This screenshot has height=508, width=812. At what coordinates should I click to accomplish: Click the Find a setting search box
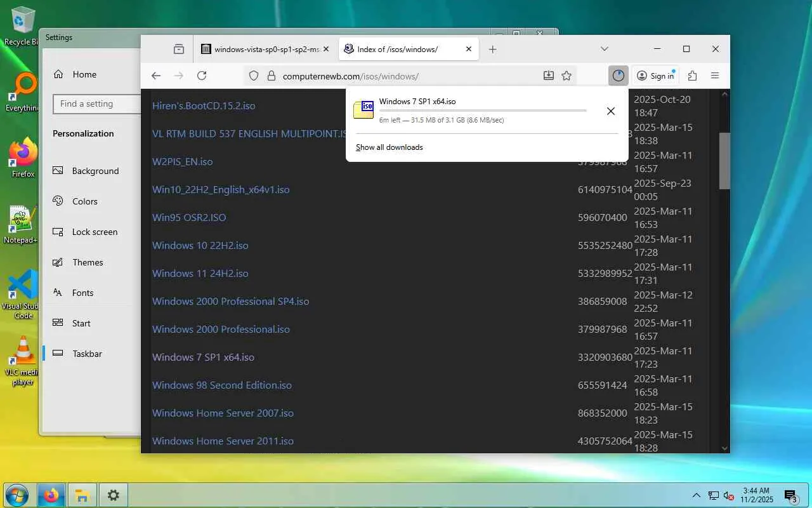coord(97,104)
